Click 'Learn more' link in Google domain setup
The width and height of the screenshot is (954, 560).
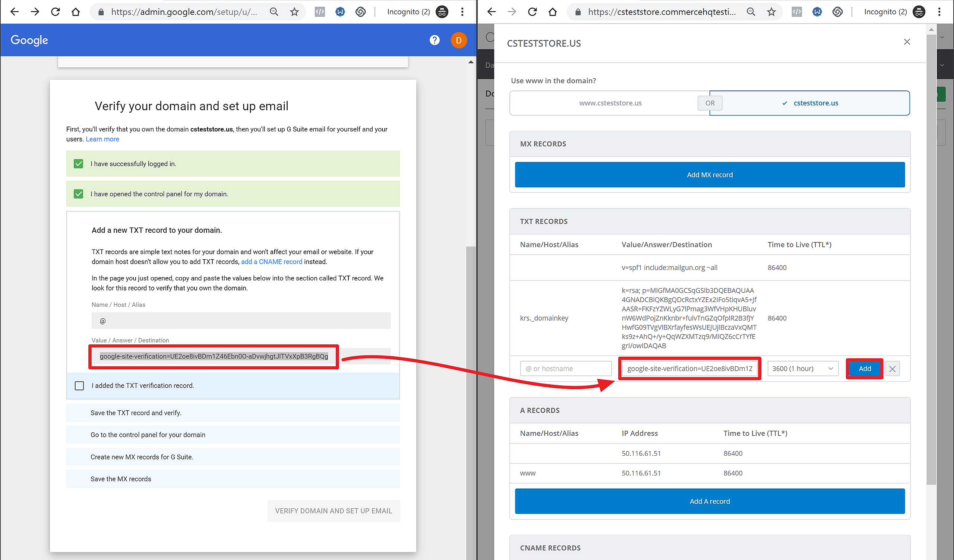pos(102,139)
